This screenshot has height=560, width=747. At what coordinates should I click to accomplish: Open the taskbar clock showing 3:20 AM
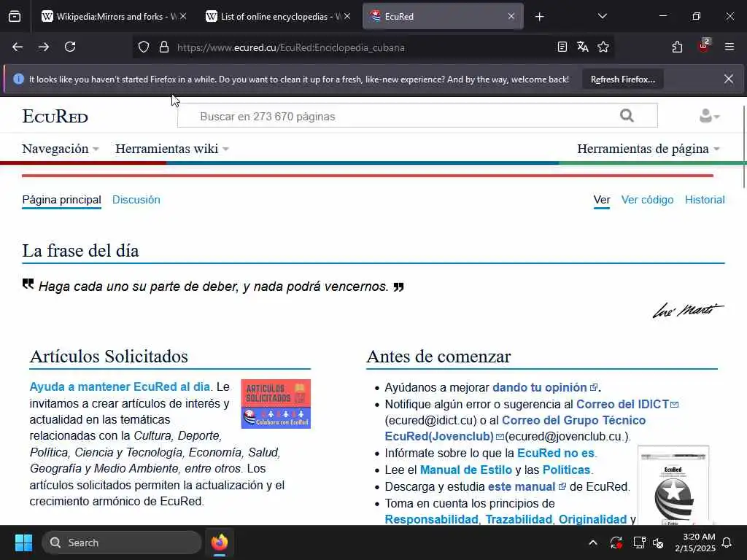pos(695,542)
